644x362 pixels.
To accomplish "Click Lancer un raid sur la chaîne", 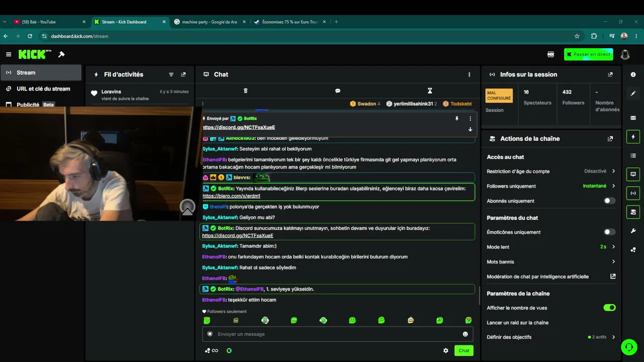I will [518, 322].
